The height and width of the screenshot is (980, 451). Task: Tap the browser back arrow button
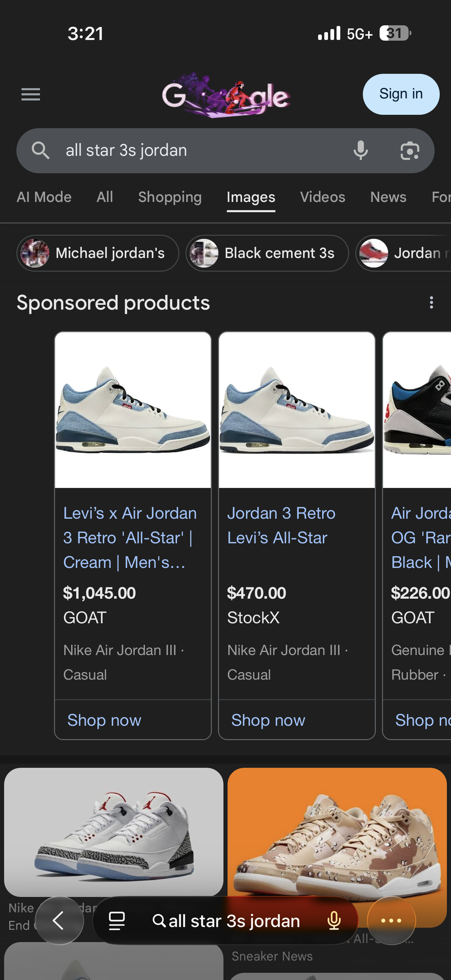pyautogui.click(x=59, y=920)
